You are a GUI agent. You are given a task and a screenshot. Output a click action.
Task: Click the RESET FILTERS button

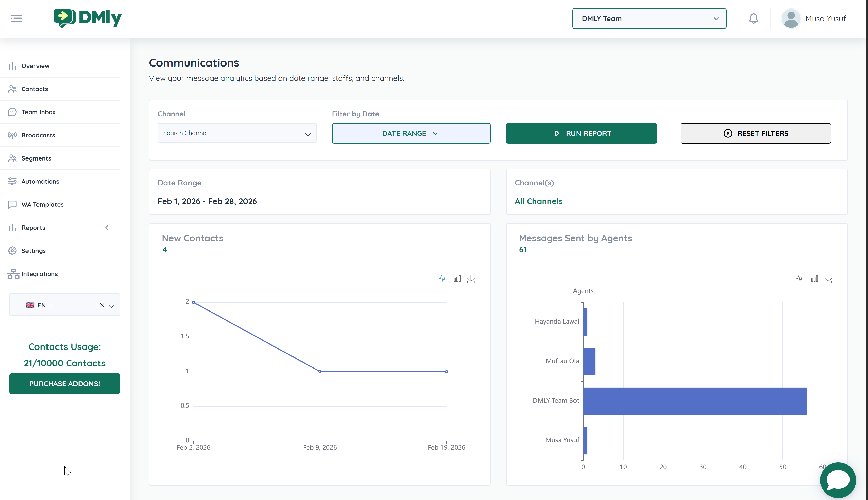pyautogui.click(x=755, y=133)
